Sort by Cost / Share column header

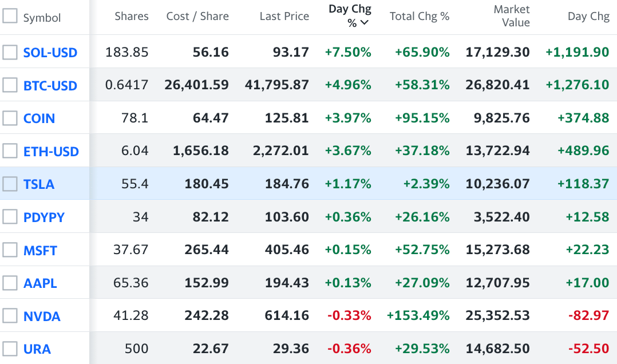click(x=197, y=16)
